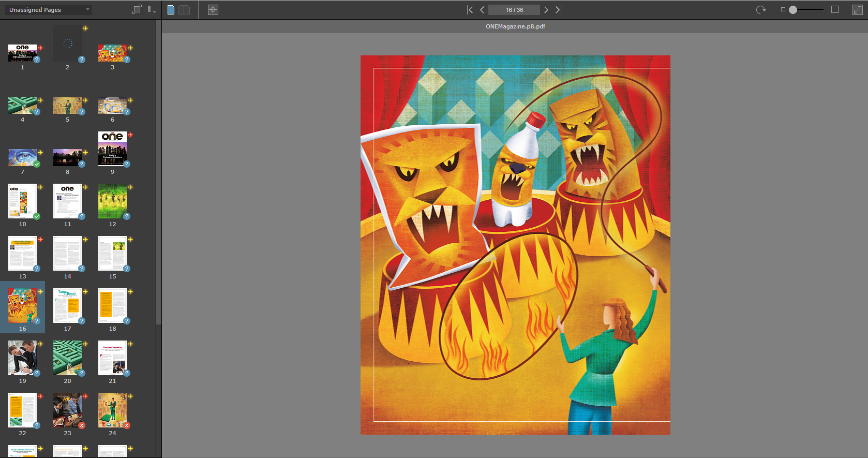Switch to single page view

[x=171, y=10]
